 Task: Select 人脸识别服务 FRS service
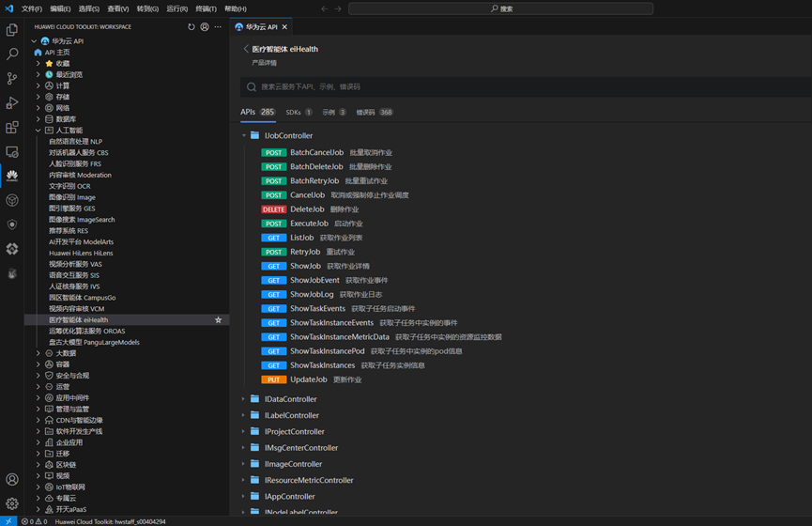point(75,163)
